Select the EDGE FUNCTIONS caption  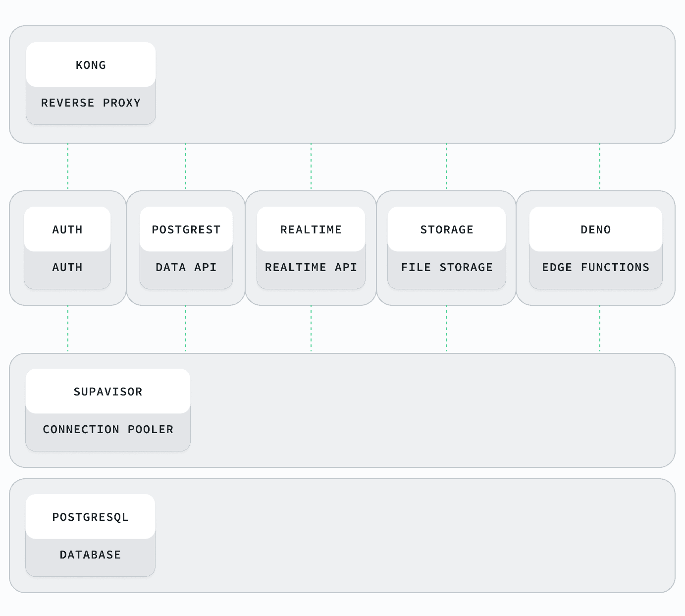(596, 267)
